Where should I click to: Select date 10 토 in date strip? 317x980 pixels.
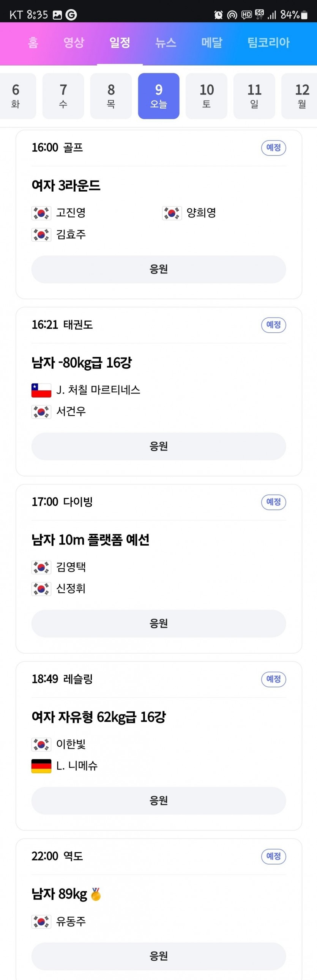click(x=207, y=96)
